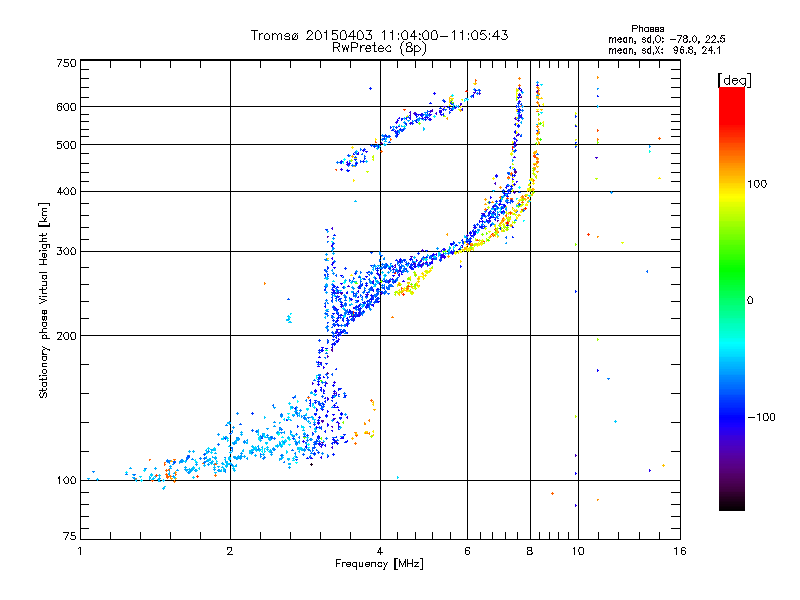Select the 'RwPretec (8p)' subtitle

click(x=379, y=48)
